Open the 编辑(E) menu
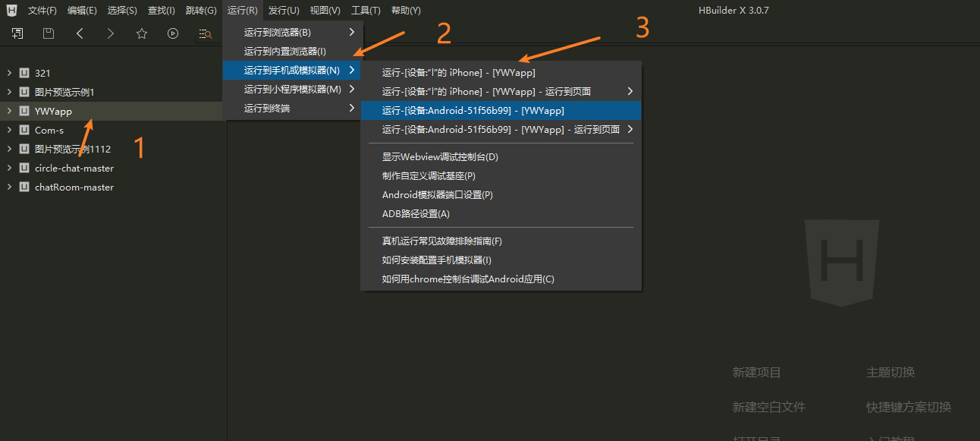The width and height of the screenshot is (980, 441). 82,11
